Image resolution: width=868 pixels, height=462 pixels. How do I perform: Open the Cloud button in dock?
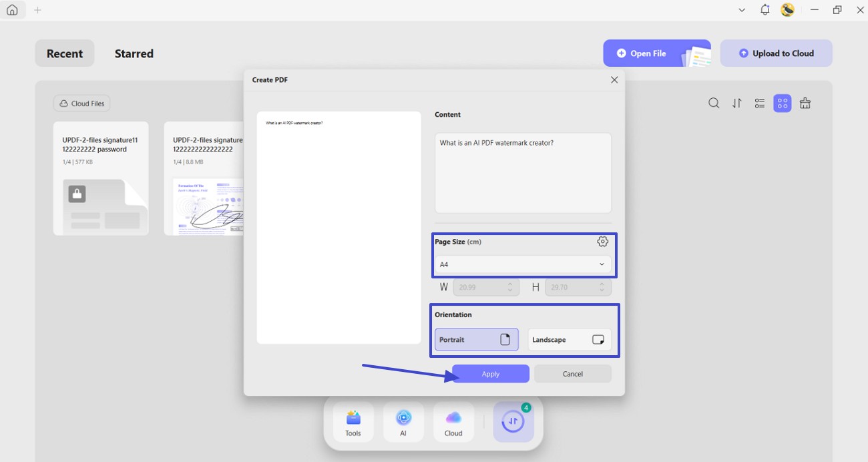pyautogui.click(x=453, y=422)
